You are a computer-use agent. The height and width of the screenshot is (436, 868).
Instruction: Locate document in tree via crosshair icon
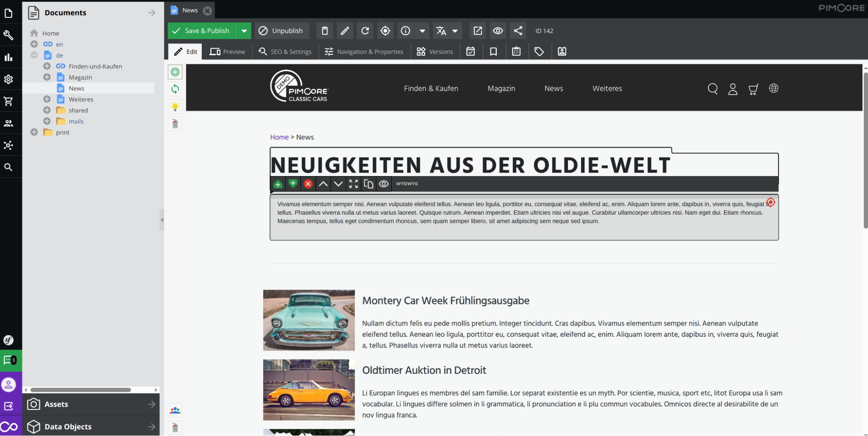pos(385,30)
